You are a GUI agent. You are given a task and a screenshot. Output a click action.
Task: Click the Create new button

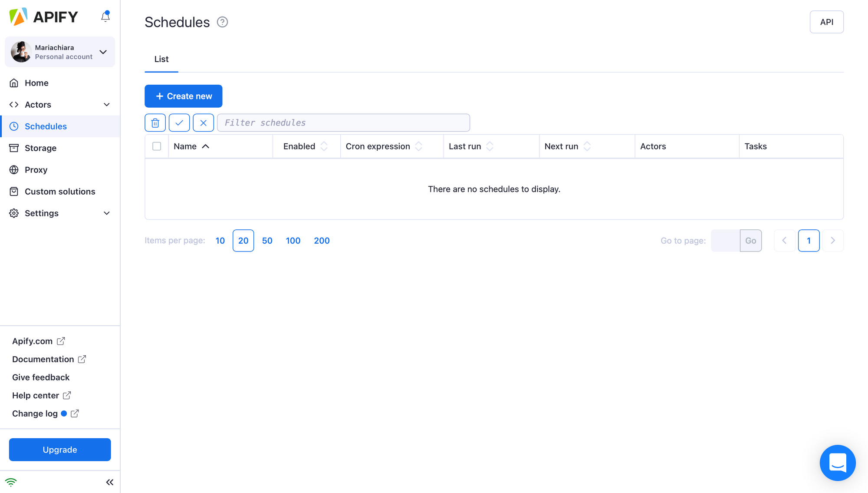[184, 96]
